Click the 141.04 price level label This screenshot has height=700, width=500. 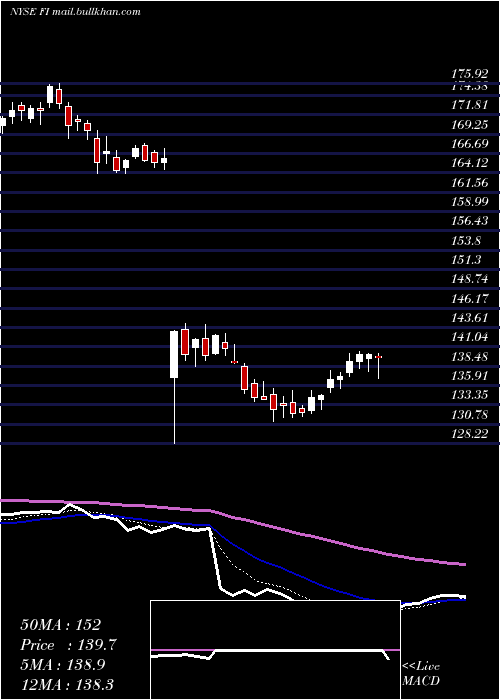[469, 337]
